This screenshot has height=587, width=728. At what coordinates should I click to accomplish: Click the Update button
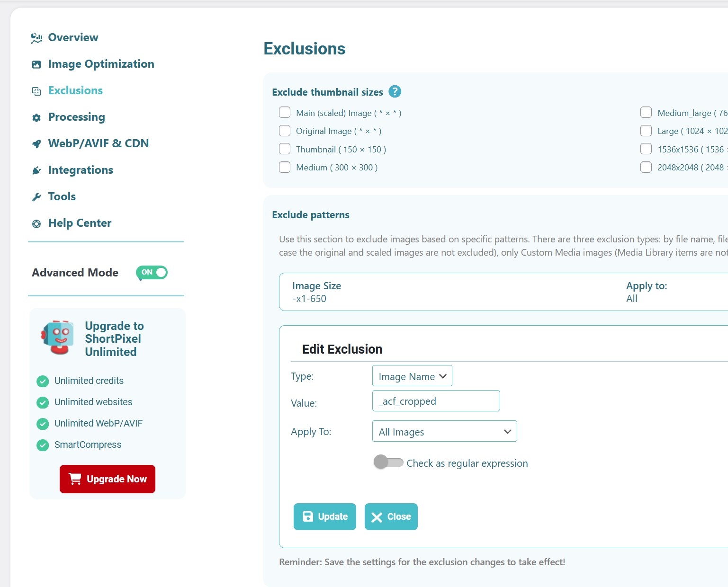[324, 516]
